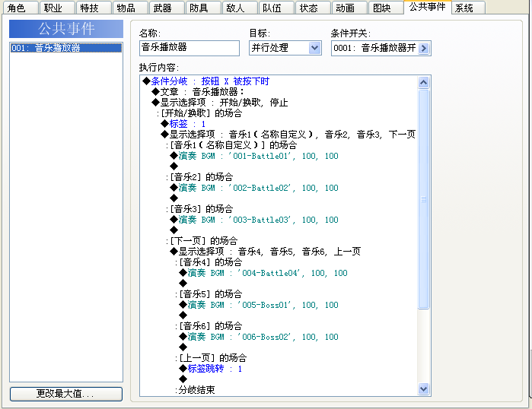532x409 pixels.
Task: Select the [音乐1(名称自定义)] 的场合 line
Action: pyautogui.click(x=231, y=145)
